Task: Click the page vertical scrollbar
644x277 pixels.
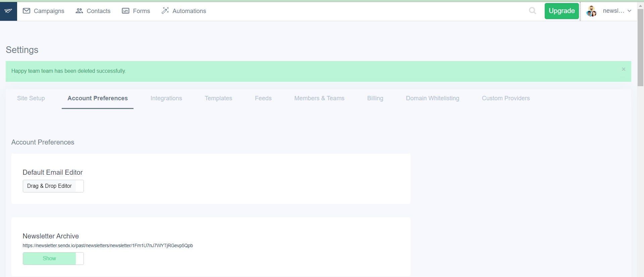Action: [640, 48]
